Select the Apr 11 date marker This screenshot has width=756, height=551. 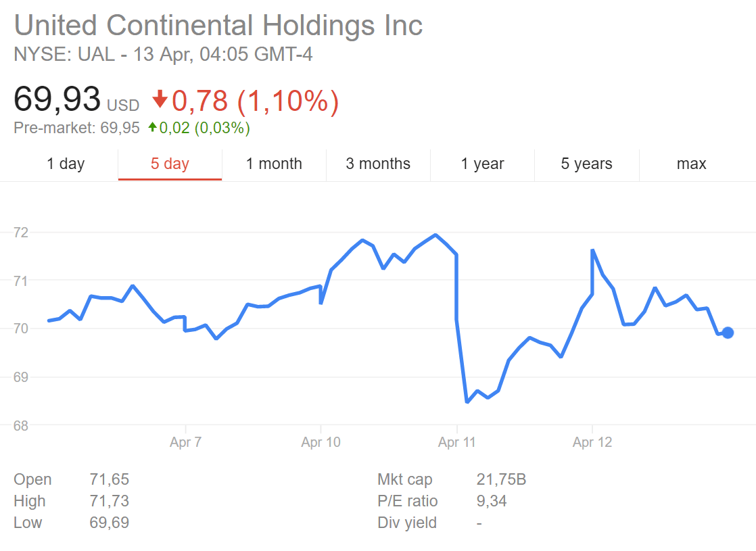click(457, 443)
